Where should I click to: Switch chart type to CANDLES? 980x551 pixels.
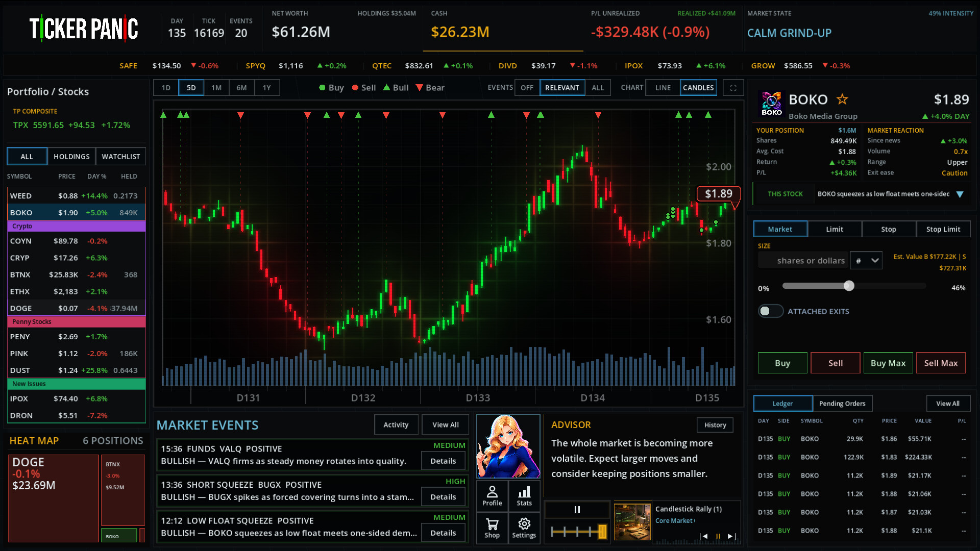(x=698, y=88)
